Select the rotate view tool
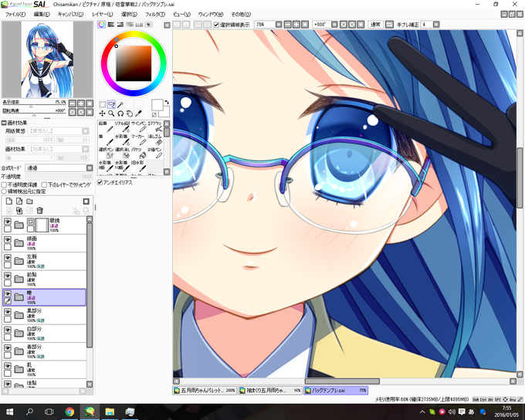The height and width of the screenshot is (420, 525). [120, 113]
